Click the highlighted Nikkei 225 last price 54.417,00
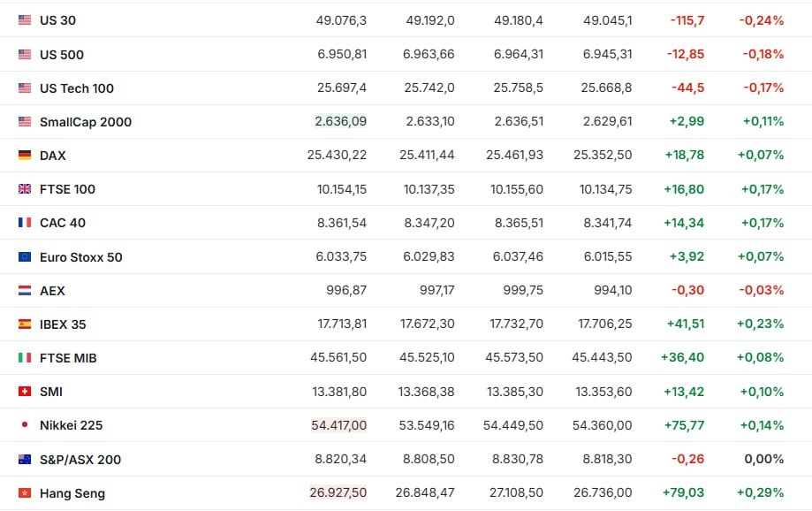812x511 pixels. tap(339, 425)
